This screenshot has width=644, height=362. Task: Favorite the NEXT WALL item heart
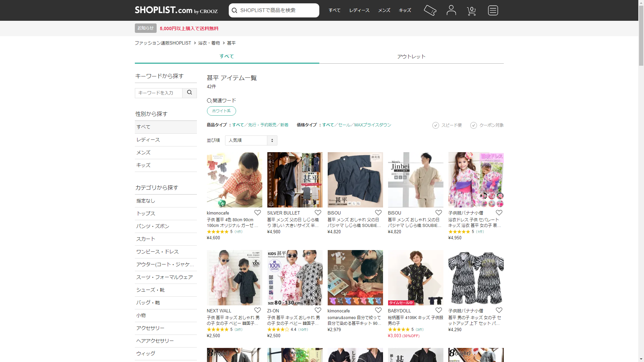pyautogui.click(x=258, y=310)
